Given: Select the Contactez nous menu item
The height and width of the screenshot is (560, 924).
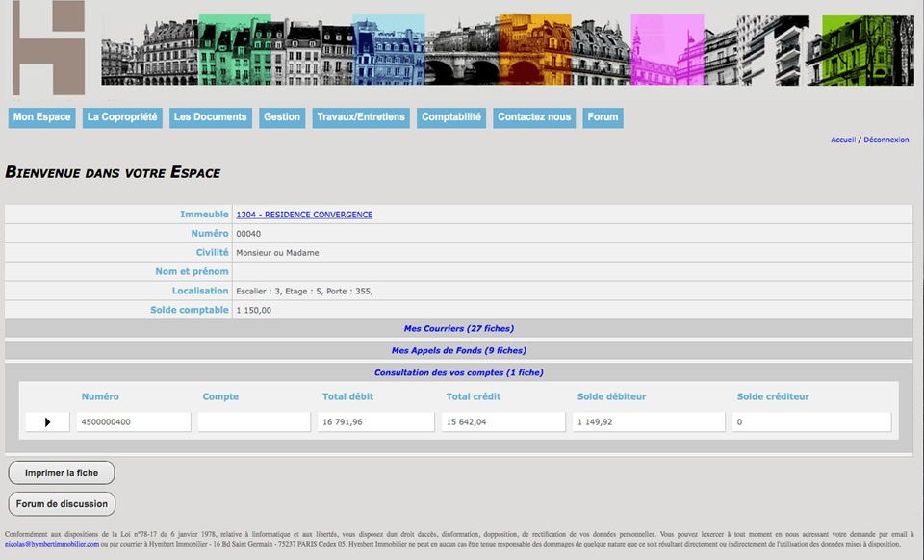Looking at the screenshot, I should tap(534, 117).
